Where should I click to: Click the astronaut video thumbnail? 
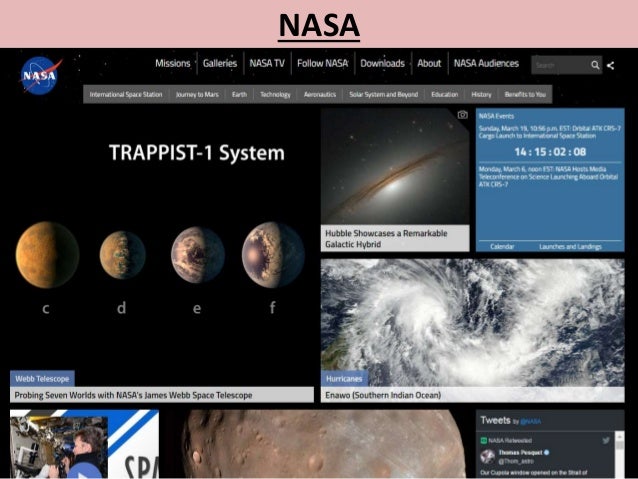tap(84, 444)
